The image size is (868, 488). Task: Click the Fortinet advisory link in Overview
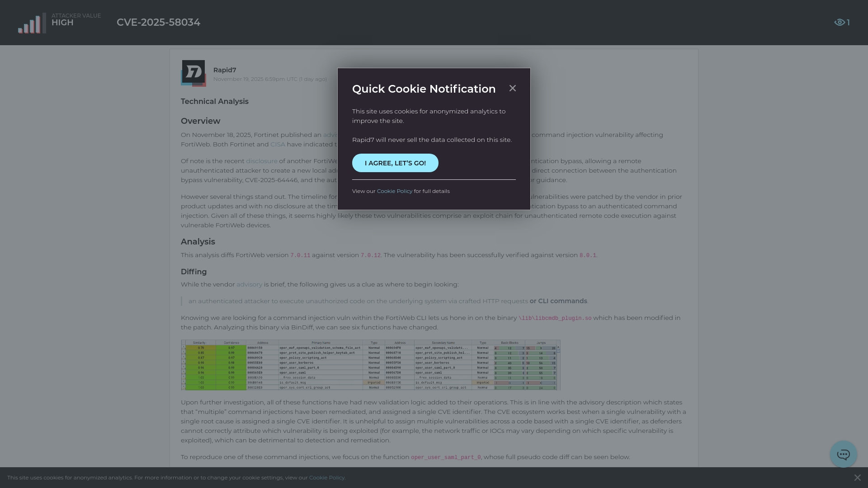click(330, 134)
